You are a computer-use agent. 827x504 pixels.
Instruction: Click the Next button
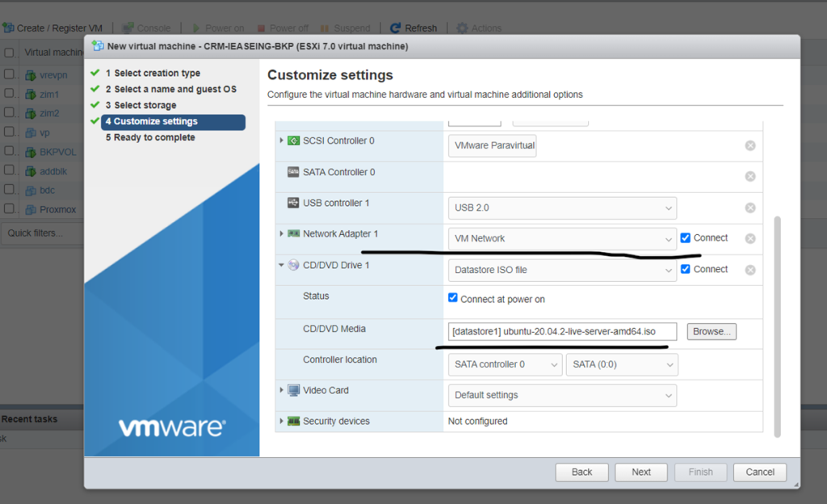(641, 472)
